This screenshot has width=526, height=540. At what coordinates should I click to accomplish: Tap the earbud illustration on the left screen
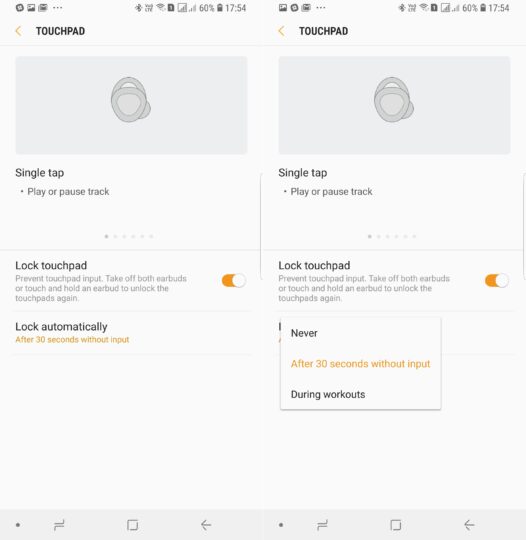click(131, 100)
